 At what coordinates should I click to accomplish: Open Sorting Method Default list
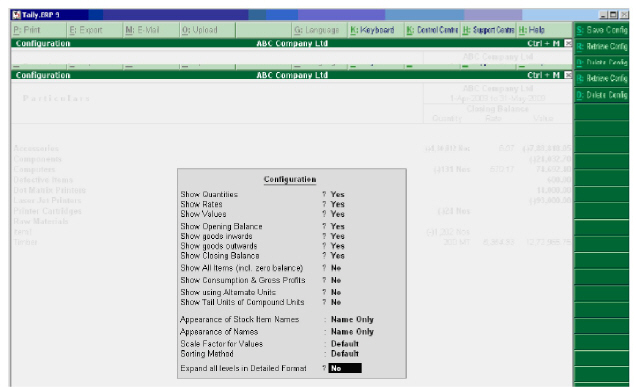point(344,354)
